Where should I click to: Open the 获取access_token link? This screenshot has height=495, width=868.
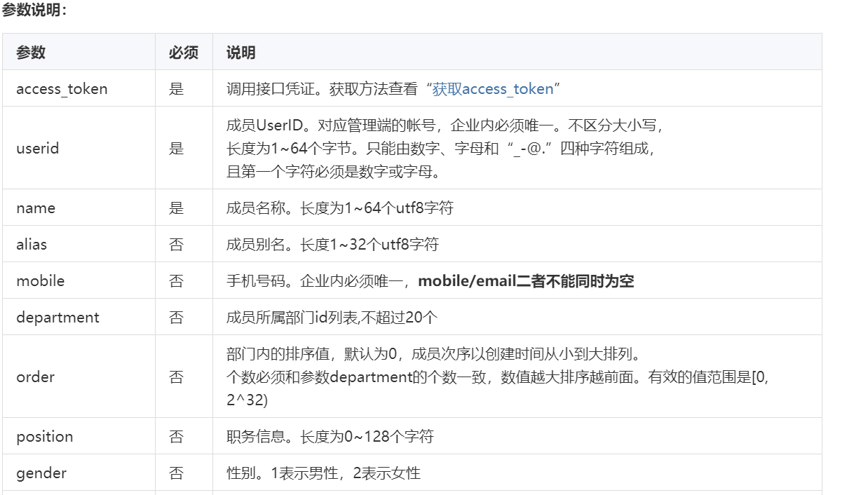coord(493,89)
